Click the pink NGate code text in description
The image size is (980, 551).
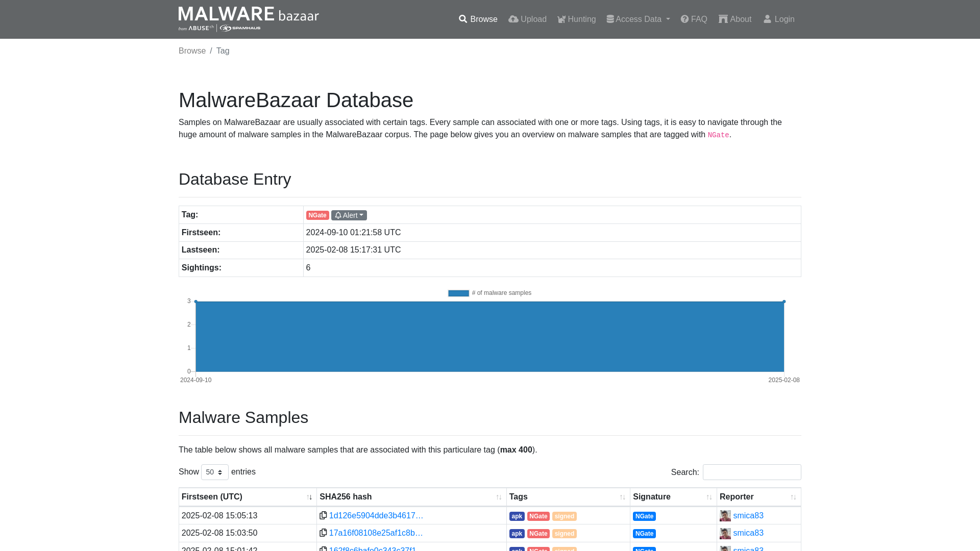[x=718, y=135]
